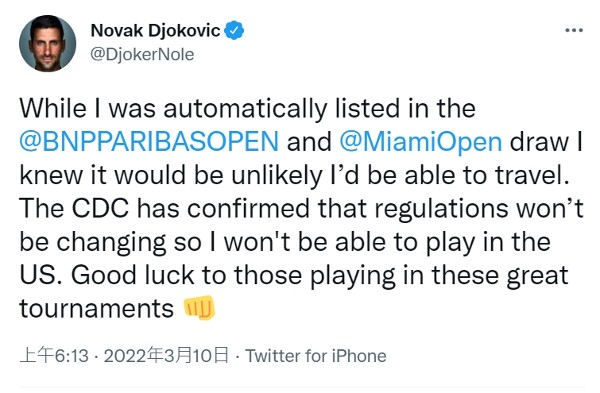Click the word "draw" after @MiamiOpen
The height and width of the screenshot is (393, 600).
[540, 142]
